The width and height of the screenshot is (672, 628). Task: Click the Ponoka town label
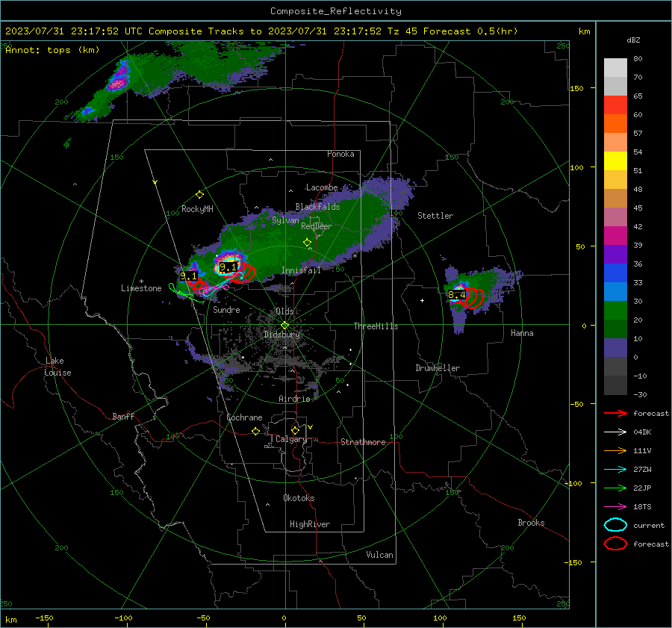[340, 154]
